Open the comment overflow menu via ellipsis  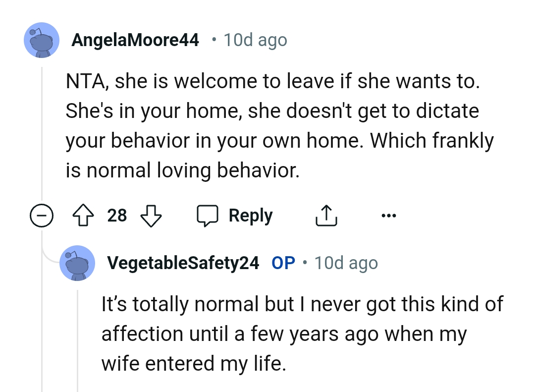pyautogui.click(x=389, y=215)
